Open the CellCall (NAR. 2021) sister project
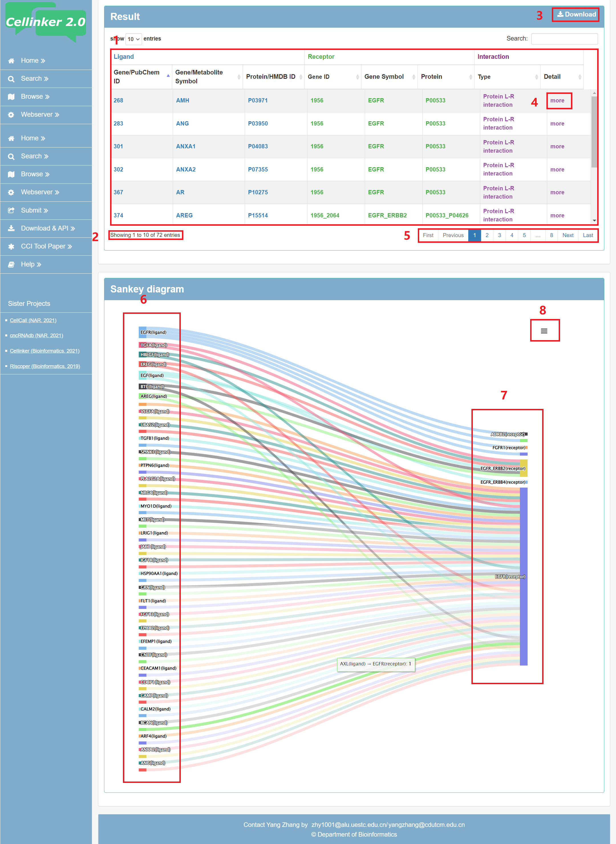The width and height of the screenshot is (616, 844). 33,320
